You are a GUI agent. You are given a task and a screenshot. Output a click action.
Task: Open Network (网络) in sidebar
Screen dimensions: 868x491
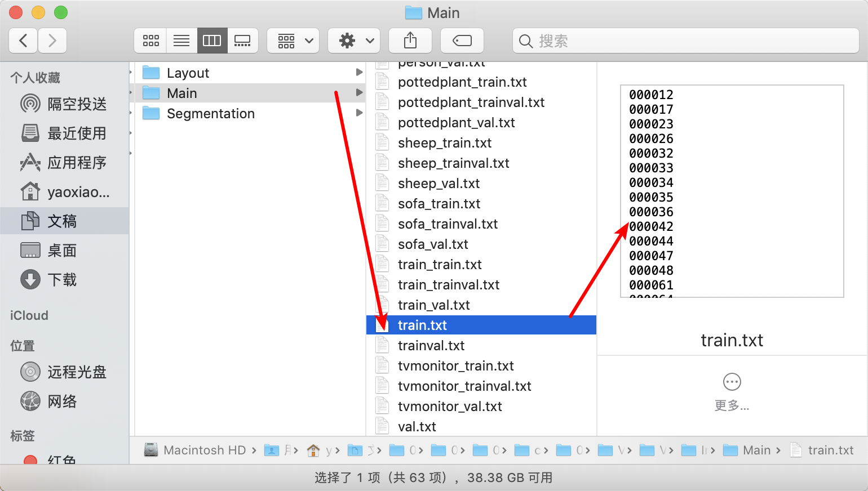coord(62,401)
